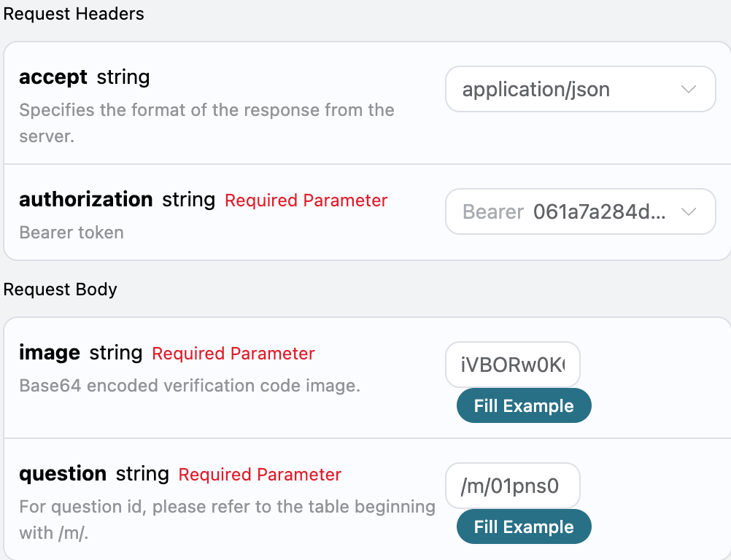Image resolution: width=731 pixels, height=560 pixels.
Task: Click the question id input field
Action: click(512, 486)
